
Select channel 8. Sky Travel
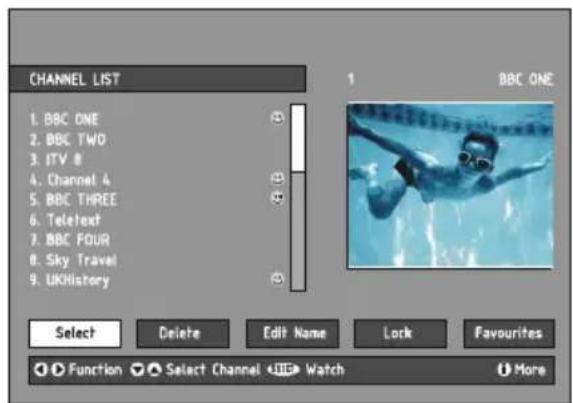(73, 260)
